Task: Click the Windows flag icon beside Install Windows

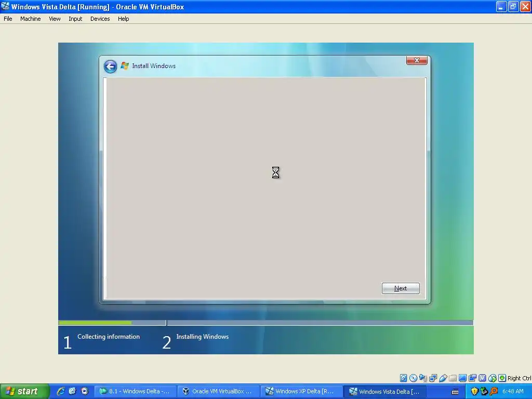Action: 125,66
